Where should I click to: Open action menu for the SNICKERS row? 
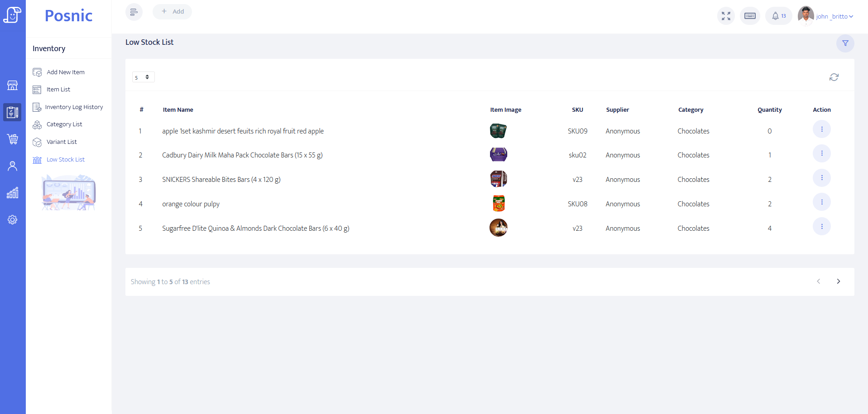821,178
